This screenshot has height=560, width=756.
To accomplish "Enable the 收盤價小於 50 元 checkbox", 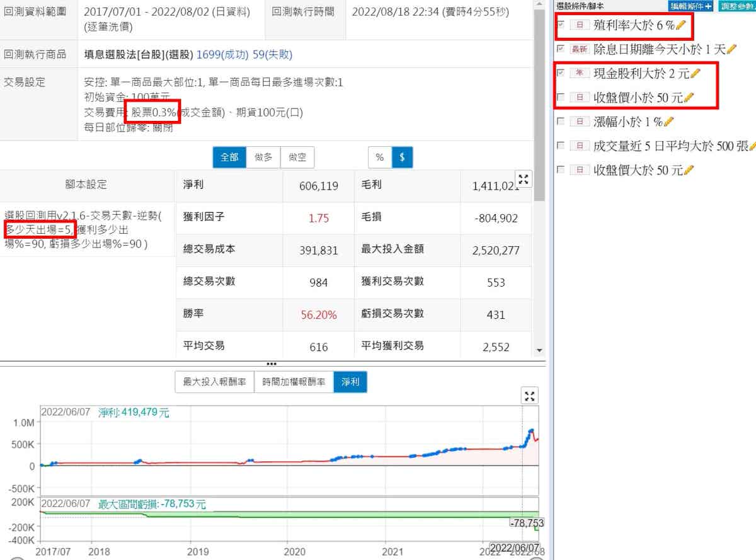I will 561,98.
